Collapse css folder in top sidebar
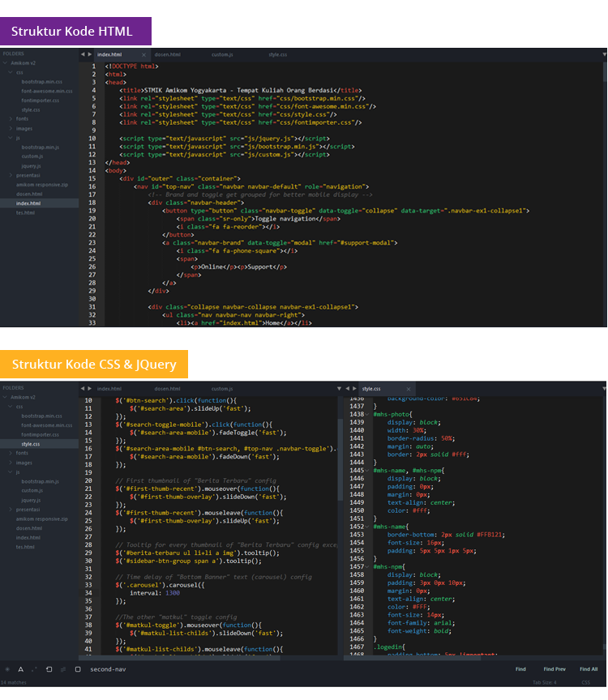 11,72
